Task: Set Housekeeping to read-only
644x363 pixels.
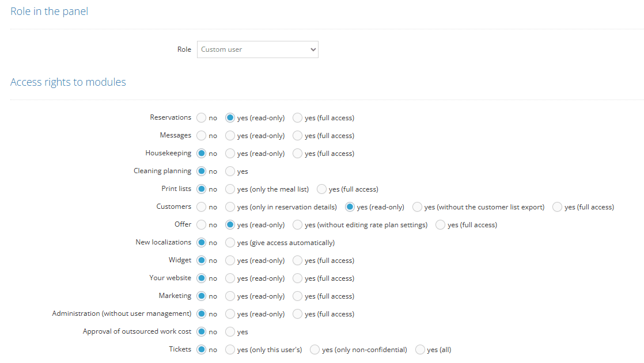Action: [x=230, y=154]
